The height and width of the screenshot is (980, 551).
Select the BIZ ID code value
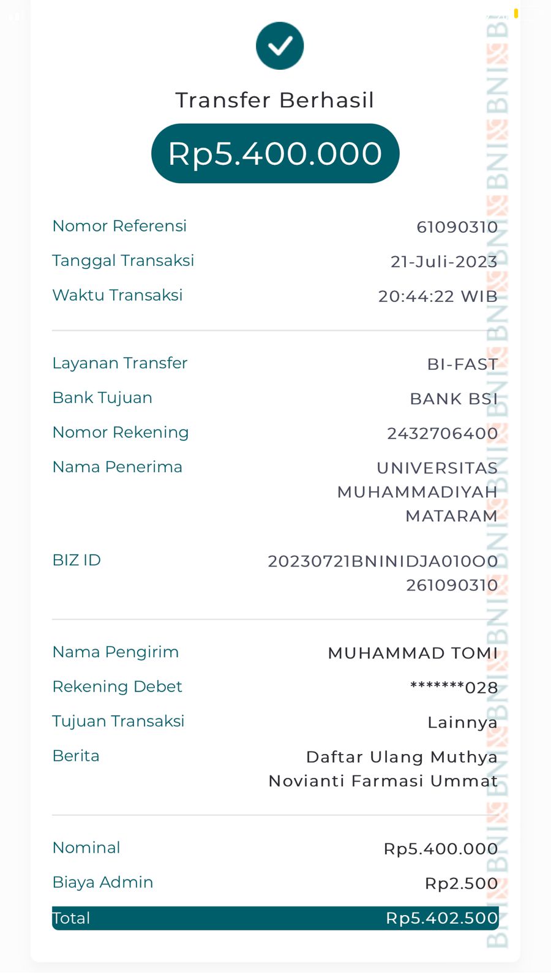(383, 573)
